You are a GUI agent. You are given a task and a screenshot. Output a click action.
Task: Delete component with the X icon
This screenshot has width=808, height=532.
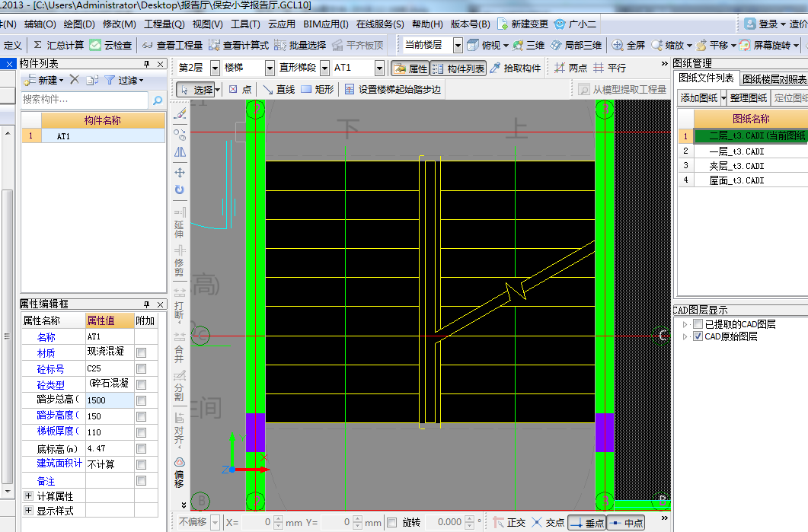[x=75, y=80]
